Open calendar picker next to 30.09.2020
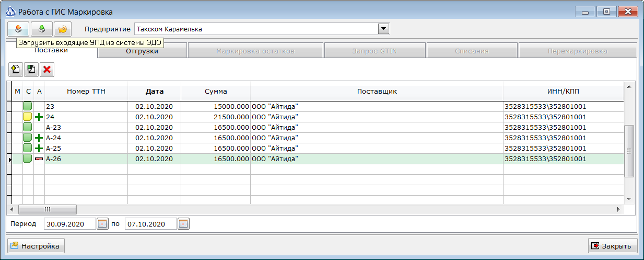This screenshot has width=644, height=260. pos(102,224)
